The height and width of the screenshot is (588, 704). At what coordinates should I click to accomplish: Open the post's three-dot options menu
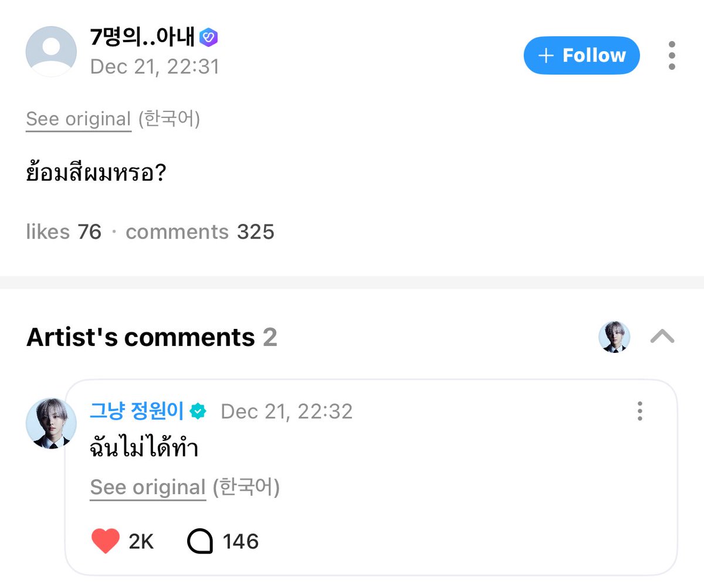pos(672,56)
